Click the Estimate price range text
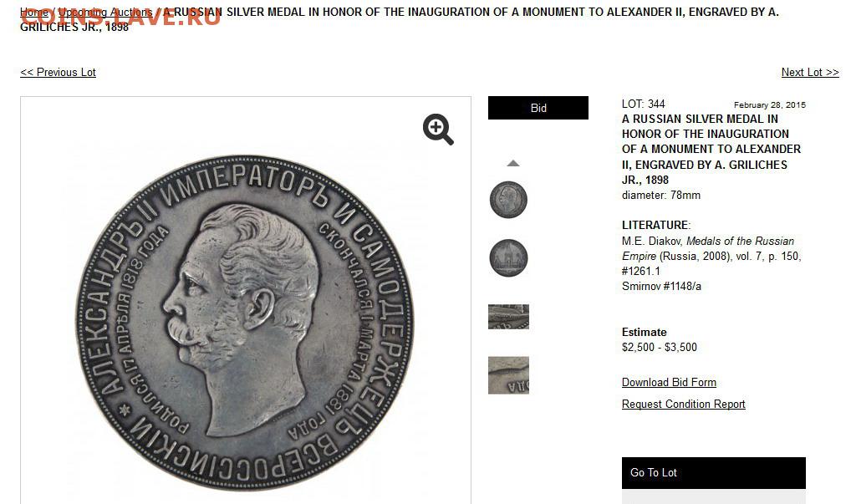851x504 pixels. [x=660, y=347]
